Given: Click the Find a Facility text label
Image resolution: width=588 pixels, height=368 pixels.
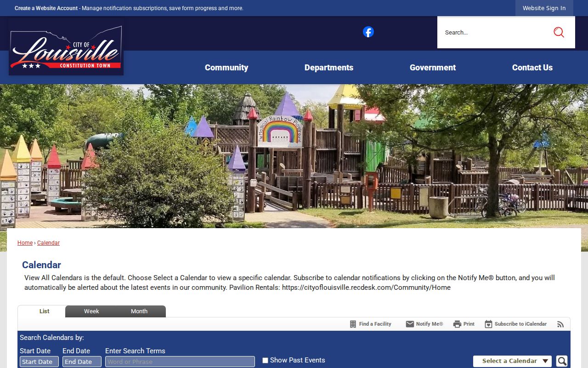Looking at the screenshot, I should 375,324.
